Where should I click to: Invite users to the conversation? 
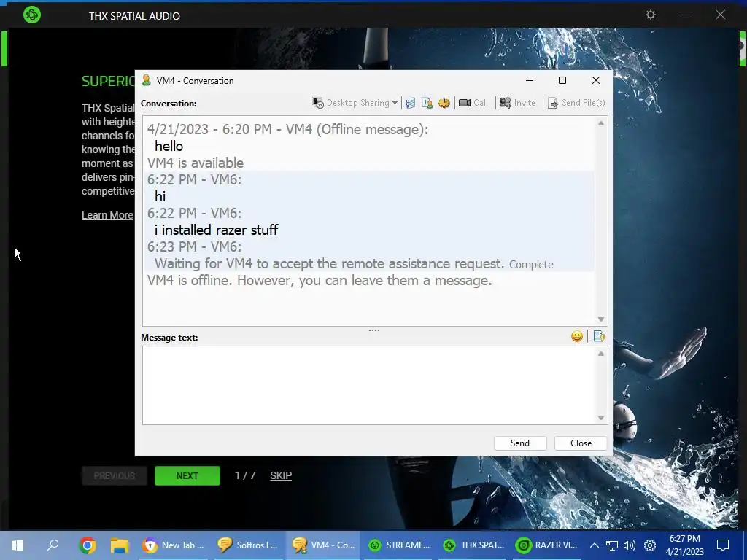517,103
